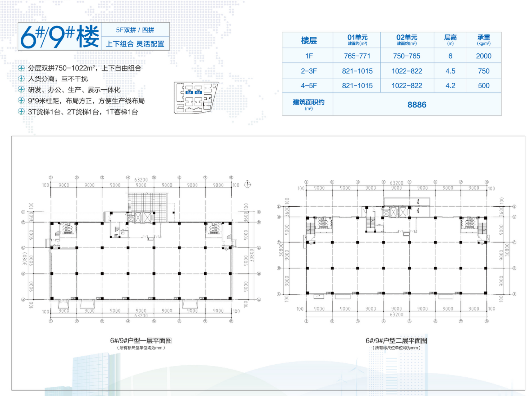Screen dimensions: 532x396
Task: Click the 6#/9#户型二层平面图 caption
Action: click(396, 341)
